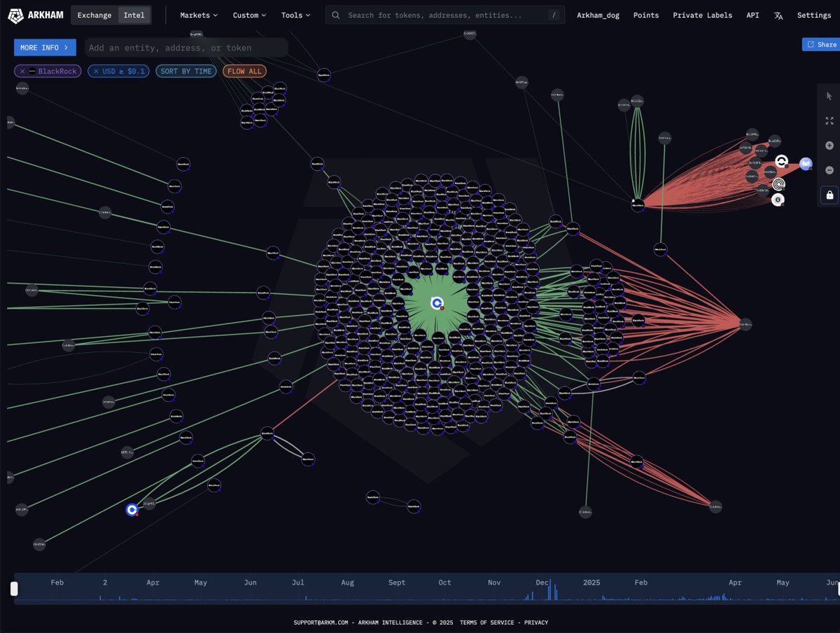Zoom out with the minus icon

pos(829,170)
